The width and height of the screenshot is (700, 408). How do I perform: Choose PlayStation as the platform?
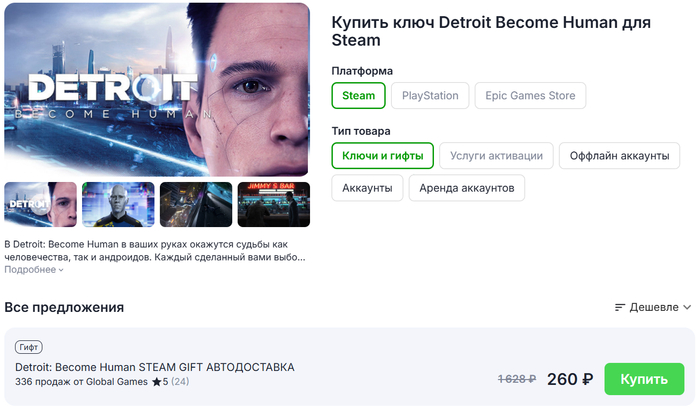coord(430,96)
